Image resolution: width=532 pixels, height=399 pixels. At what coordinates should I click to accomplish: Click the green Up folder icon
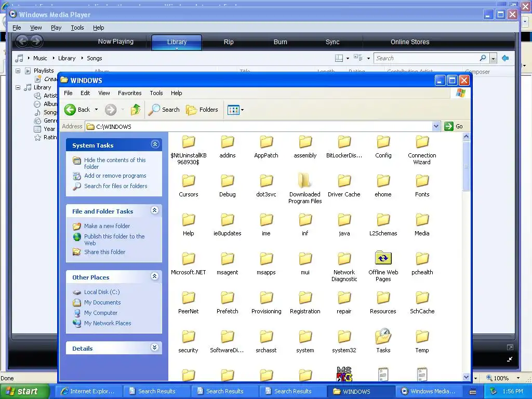136,110
